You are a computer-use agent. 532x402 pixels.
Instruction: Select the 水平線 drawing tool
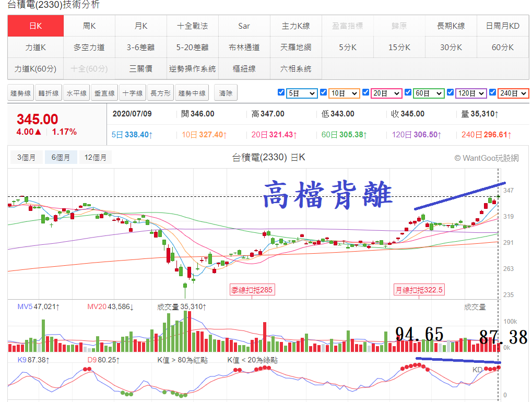click(x=76, y=93)
